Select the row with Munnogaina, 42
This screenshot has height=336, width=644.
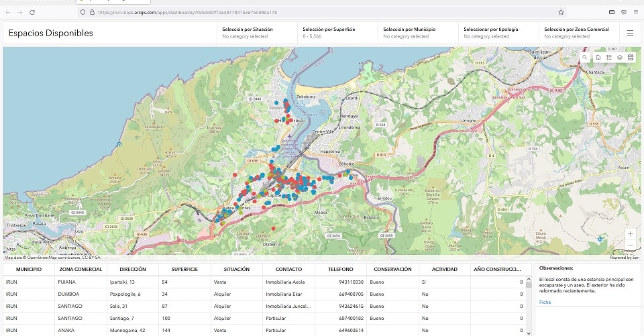(x=264, y=330)
